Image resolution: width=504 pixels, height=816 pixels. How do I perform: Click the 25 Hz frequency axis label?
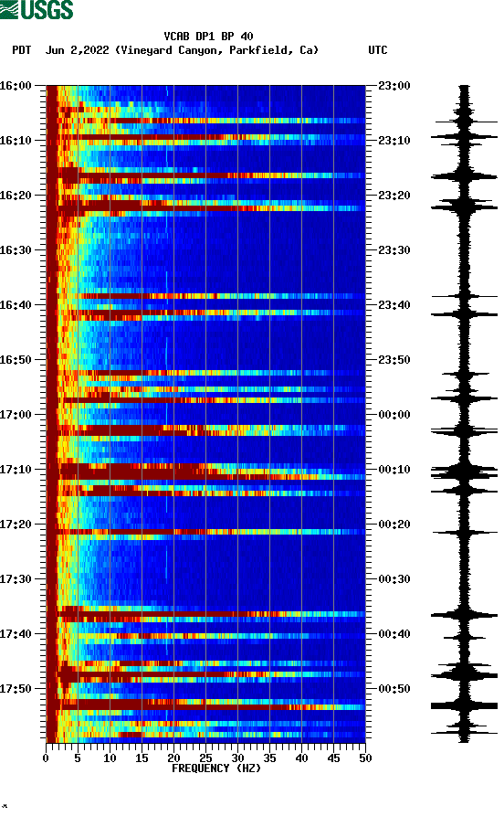tap(205, 758)
